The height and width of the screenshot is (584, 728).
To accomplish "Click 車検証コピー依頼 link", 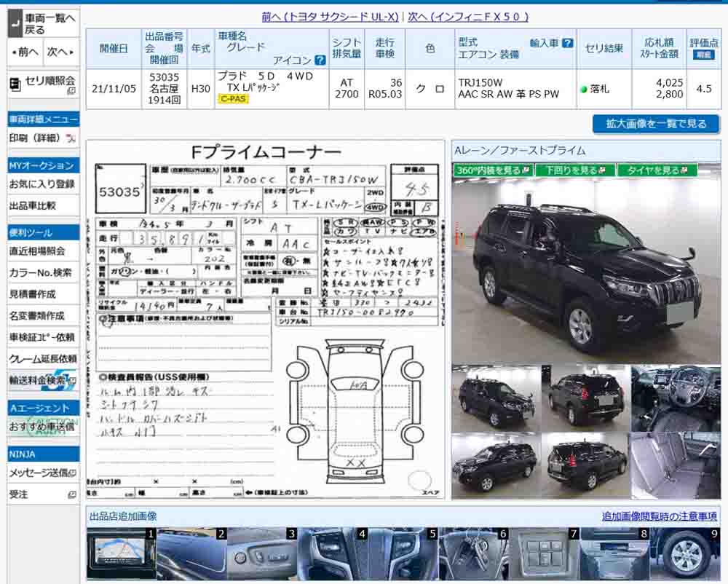I will click(42, 337).
